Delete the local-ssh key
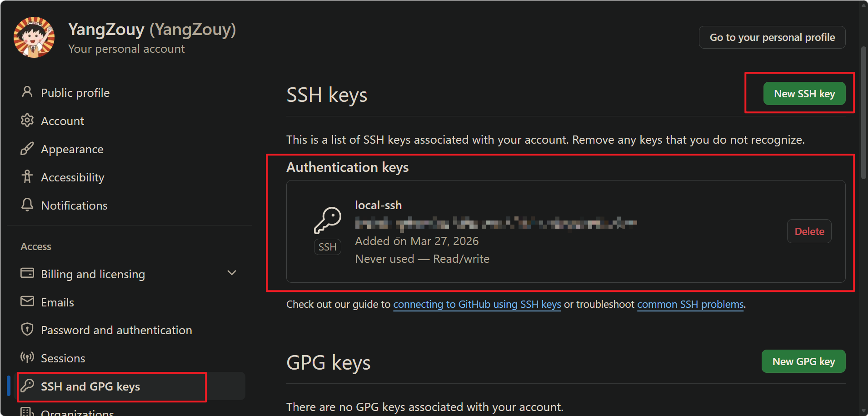Image resolution: width=868 pixels, height=416 pixels. [809, 231]
